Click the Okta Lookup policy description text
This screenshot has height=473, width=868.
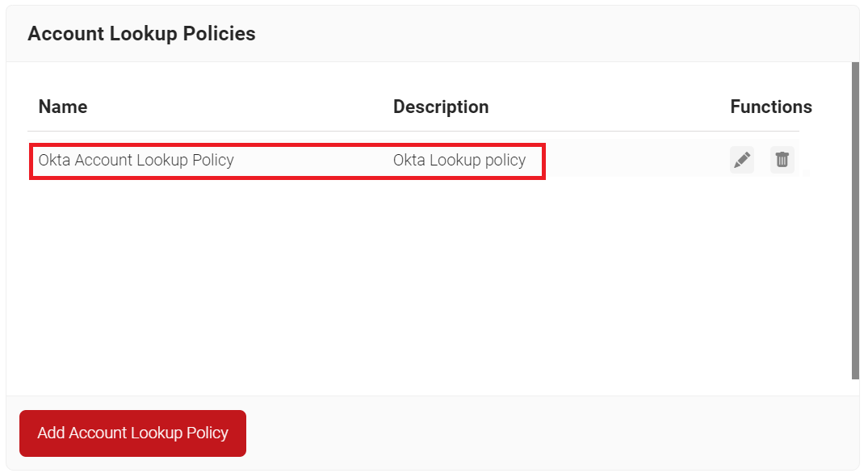(459, 160)
